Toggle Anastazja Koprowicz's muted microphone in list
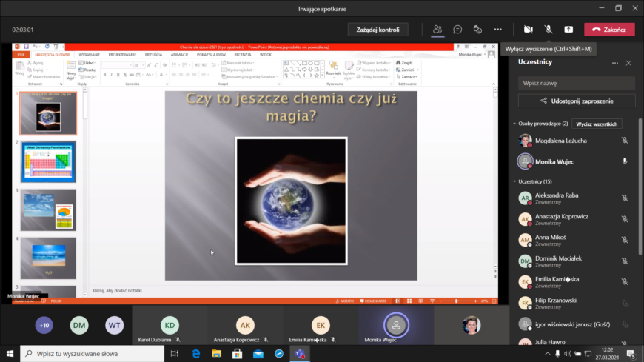 (625, 219)
